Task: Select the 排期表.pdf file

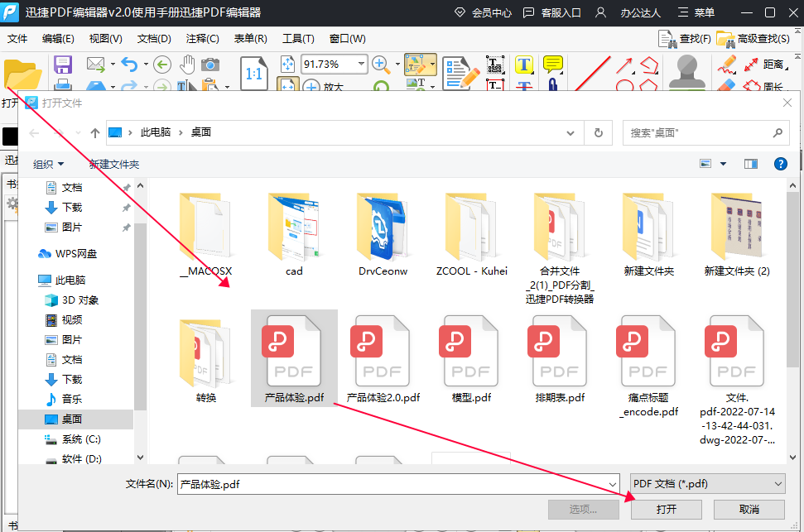Action: click(x=560, y=359)
